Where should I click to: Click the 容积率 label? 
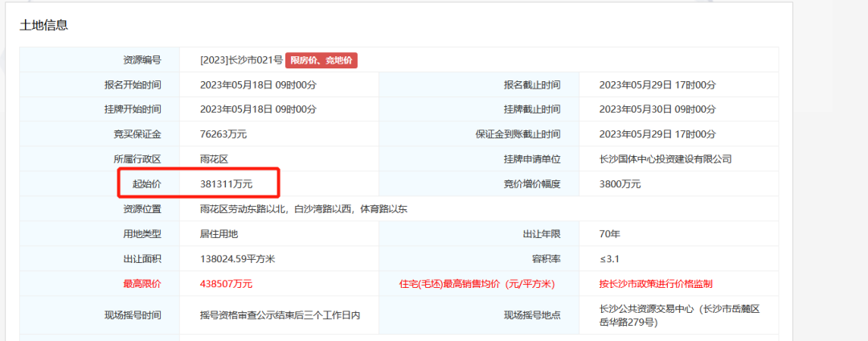[x=547, y=259]
